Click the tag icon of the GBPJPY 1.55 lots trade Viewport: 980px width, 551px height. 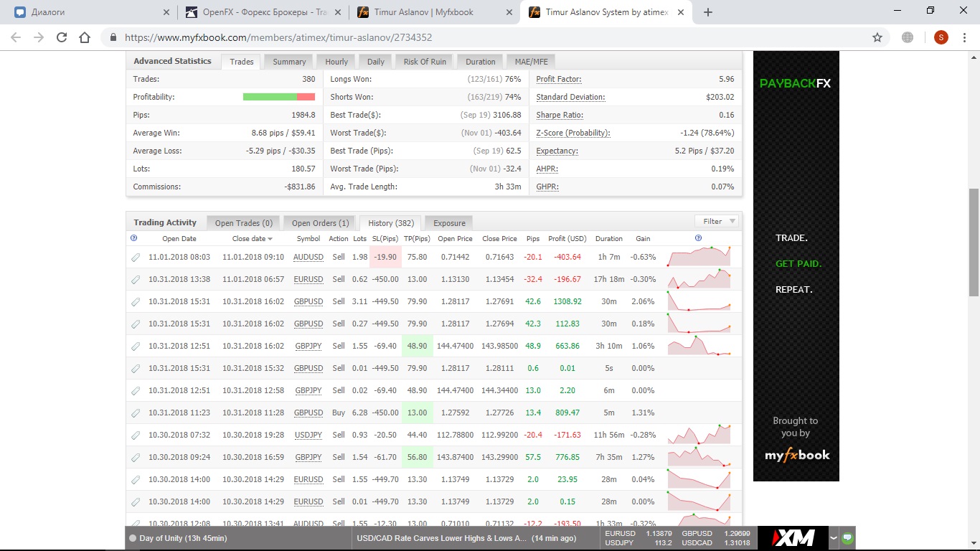click(x=135, y=346)
